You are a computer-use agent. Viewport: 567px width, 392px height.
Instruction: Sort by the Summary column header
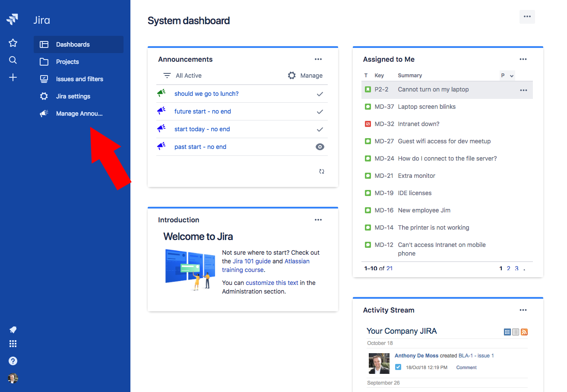click(410, 76)
